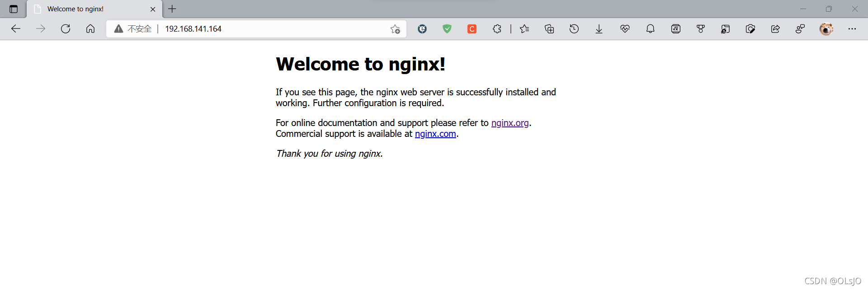Open the tab actions menu icon
This screenshot has width=868, height=290.
(x=14, y=9)
